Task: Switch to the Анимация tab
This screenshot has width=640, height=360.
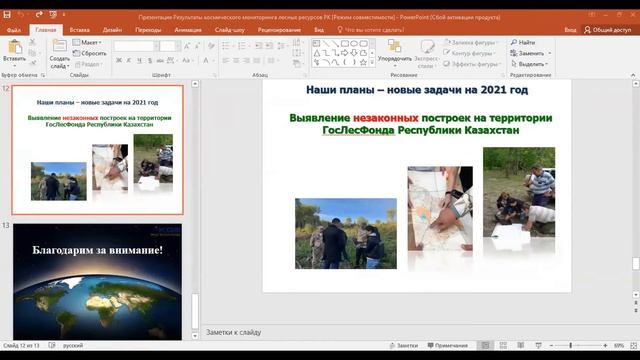Action: point(188,30)
